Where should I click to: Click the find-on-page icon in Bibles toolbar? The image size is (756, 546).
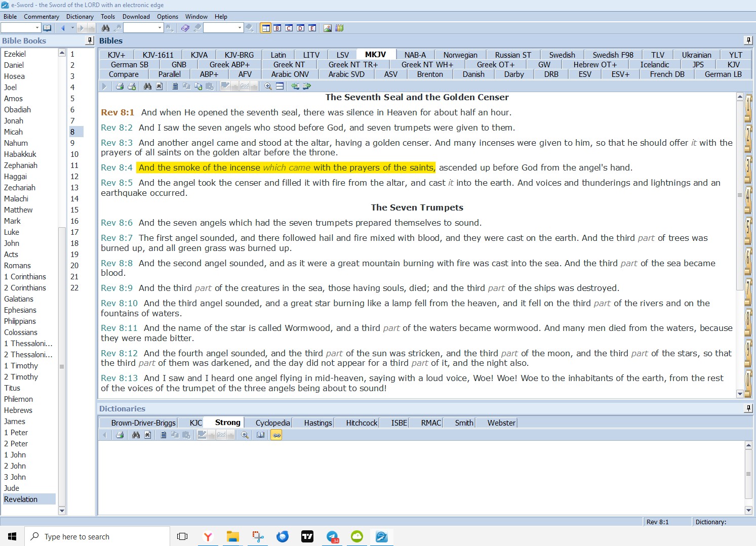click(159, 87)
